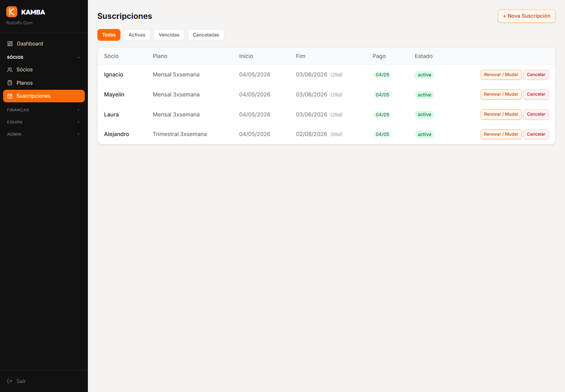Click Ignacio's end date 03/06/2026
565x392 pixels.
(312, 75)
